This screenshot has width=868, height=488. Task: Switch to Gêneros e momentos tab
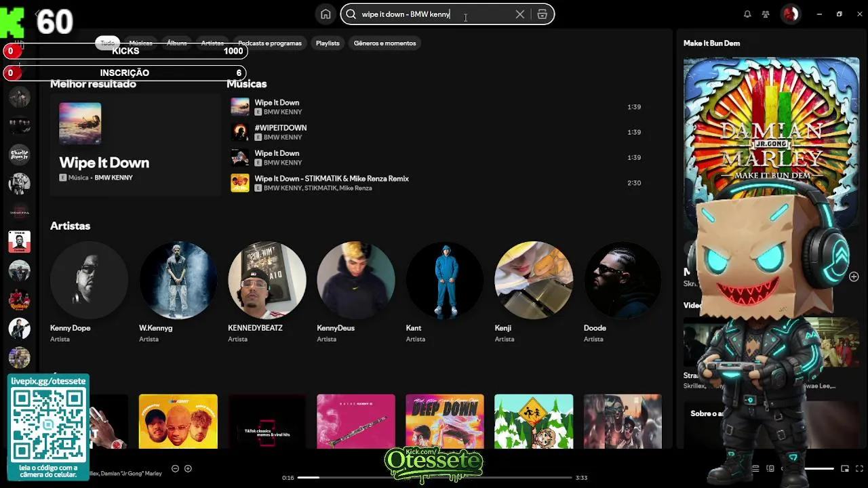pyautogui.click(x=384, y=43)
